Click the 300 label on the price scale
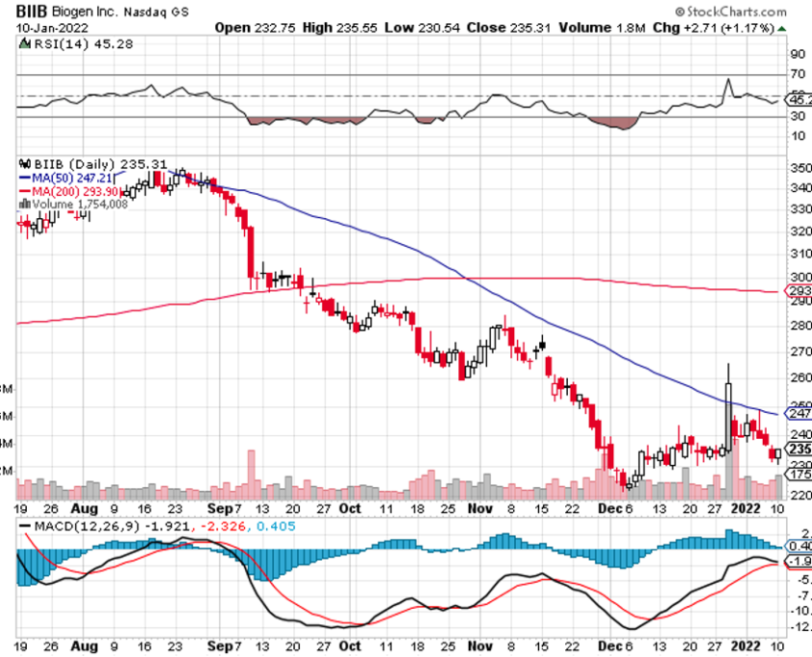The height and width of the screenshot is (657, 812). click(800, 277)
